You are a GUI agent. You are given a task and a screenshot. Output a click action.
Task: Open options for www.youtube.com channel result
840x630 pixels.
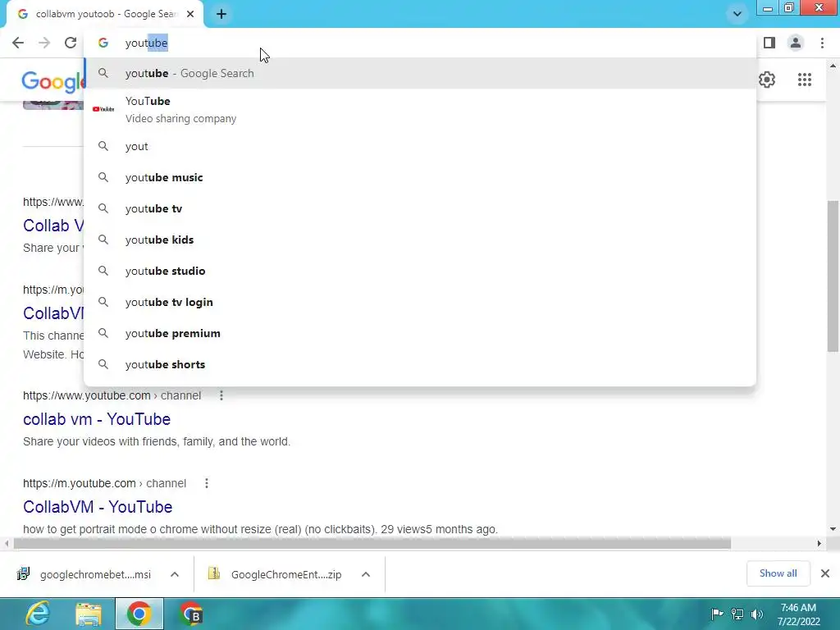pos(221,395)
